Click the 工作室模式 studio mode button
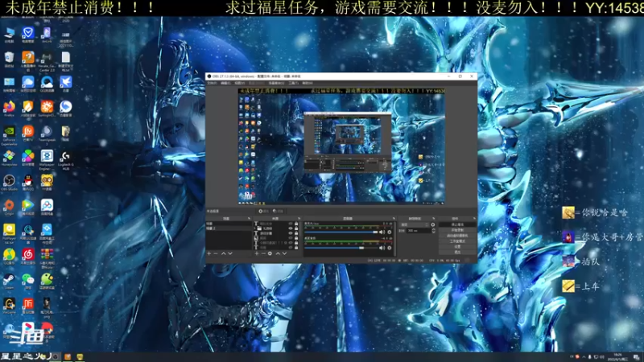644x362 pixels. pyautogui.click(x=457, y=241)
